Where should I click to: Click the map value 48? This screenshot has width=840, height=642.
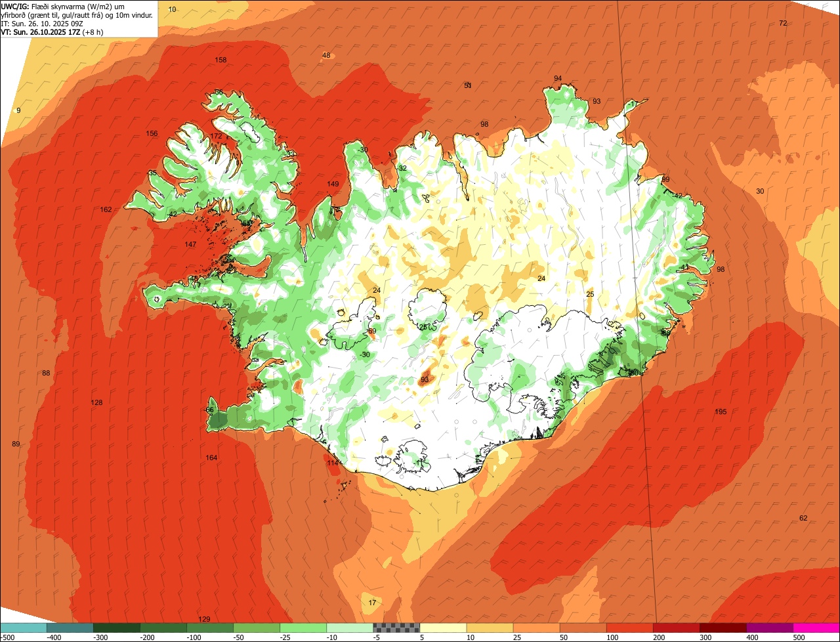pyautogui.click(x=326, y=56)
